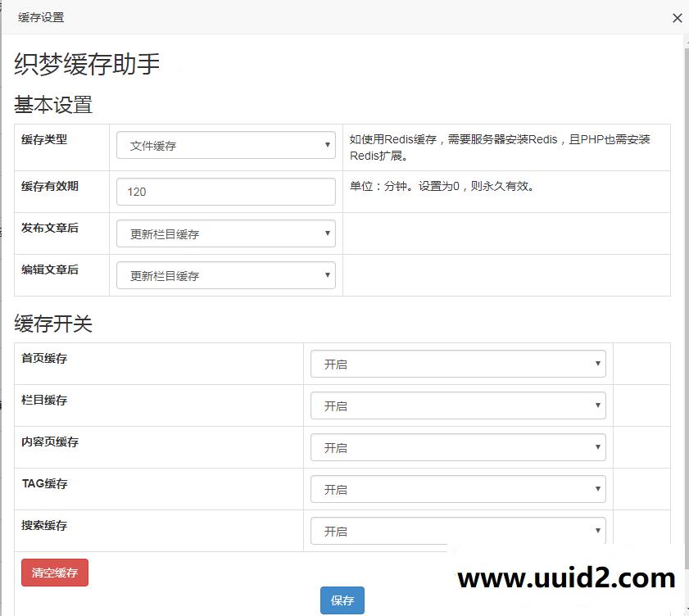Click the TAG缓存 row label
689x616 pixels.
tap(43, 484)
